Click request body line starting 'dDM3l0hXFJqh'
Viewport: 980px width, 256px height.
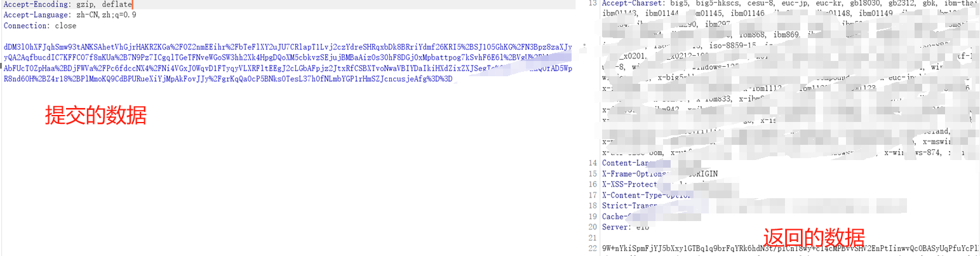coord(288,47)
